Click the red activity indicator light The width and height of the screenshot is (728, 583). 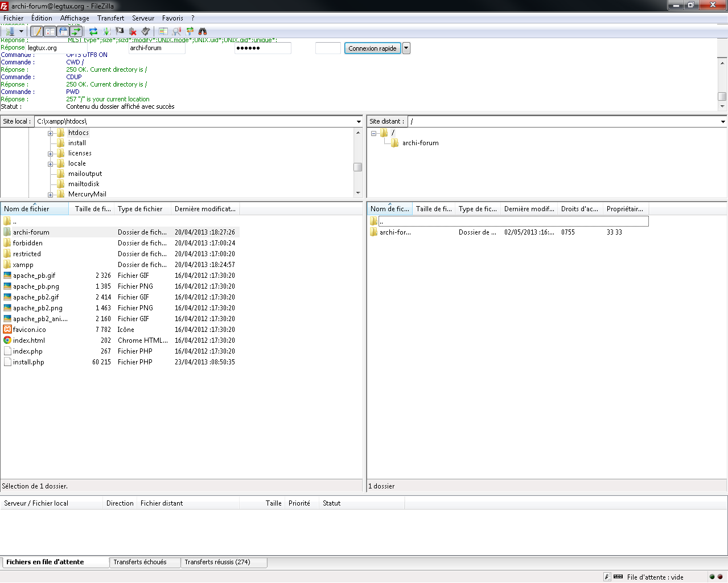(x=719, y=577)
